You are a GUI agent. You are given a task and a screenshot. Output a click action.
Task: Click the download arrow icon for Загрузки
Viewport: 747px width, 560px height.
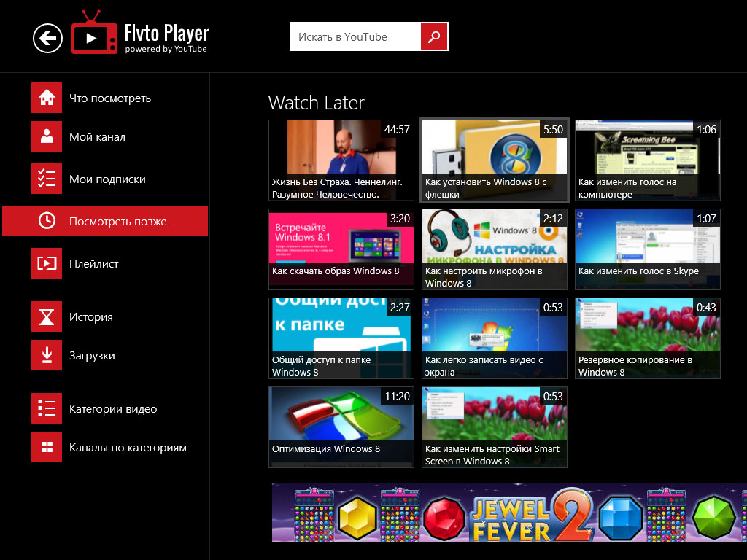point(47,355)
